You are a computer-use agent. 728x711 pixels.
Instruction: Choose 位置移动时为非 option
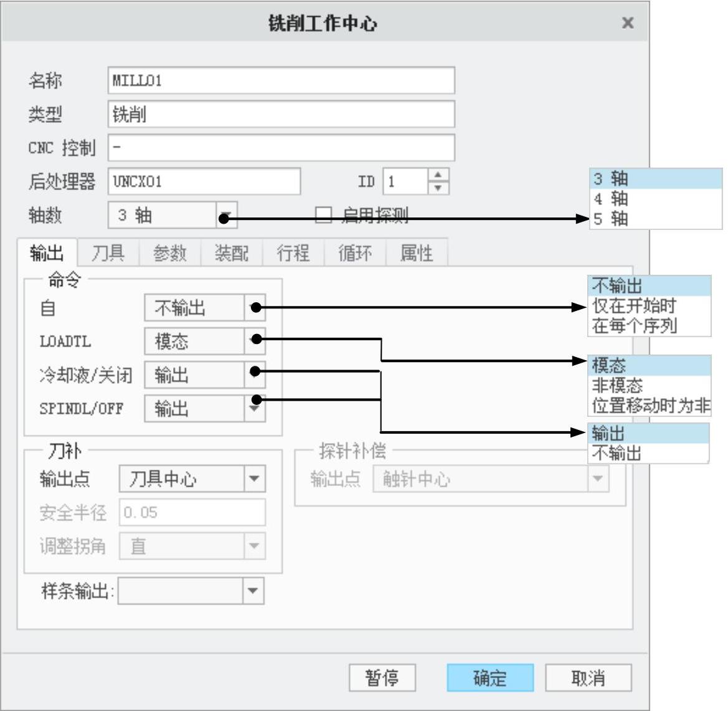tap(649, 405)
